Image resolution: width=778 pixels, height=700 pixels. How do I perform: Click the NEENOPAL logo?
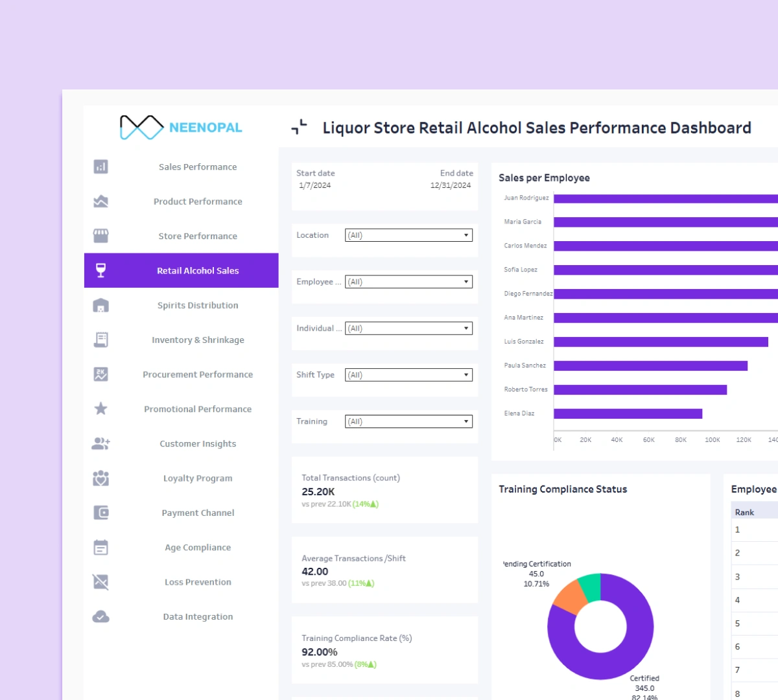[x=180, y=127]
